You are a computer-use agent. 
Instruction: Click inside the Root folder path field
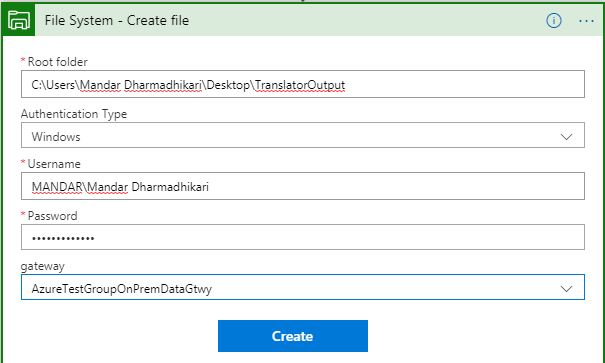pos(303,84)
